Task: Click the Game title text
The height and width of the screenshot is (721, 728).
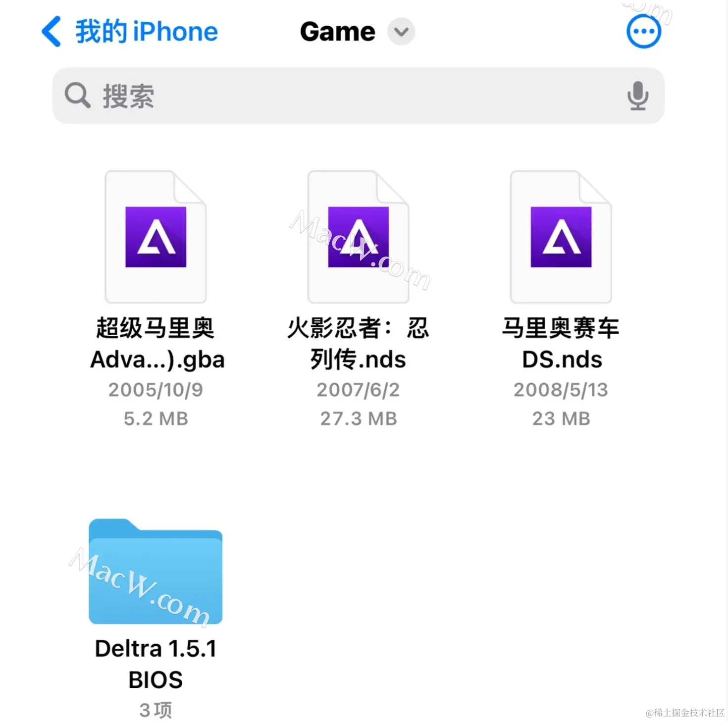Action: click(x=338, y=32)
